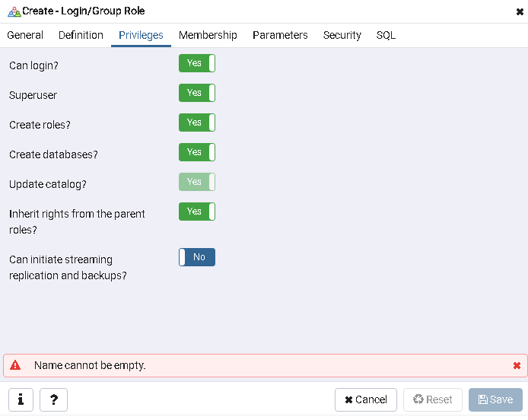The width and height of the screenshot is (528, 420).
Task: Open help with question mark button
Action: [53, 399]
